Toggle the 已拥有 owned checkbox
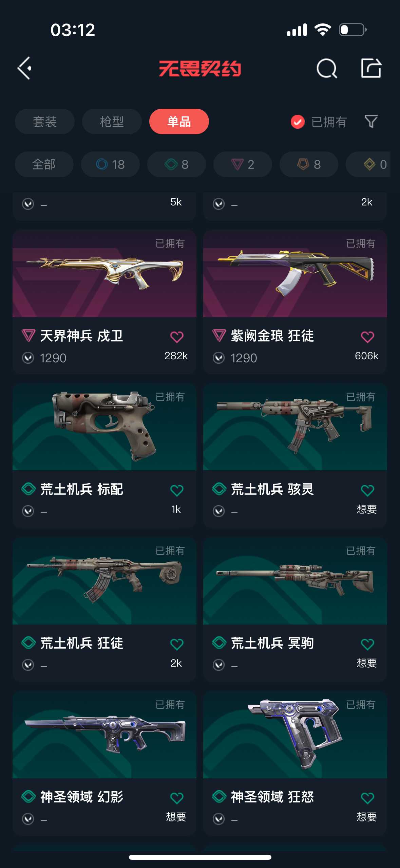The height and width of the screenshot is (868, 400). click(298, 122)
